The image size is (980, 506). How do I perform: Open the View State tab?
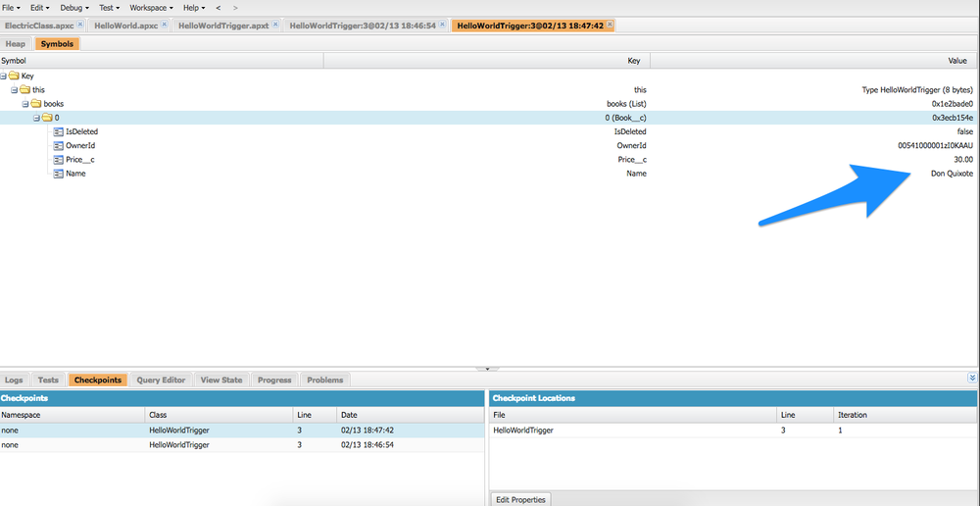click(221, 379)
